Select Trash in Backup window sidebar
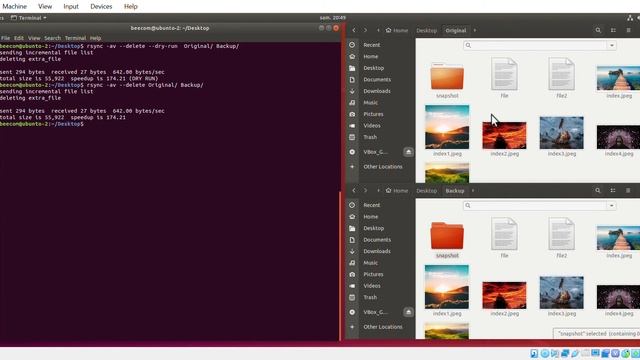Image resolution: width=640 pixels, height=360 pixels. (x=370, y=297)
